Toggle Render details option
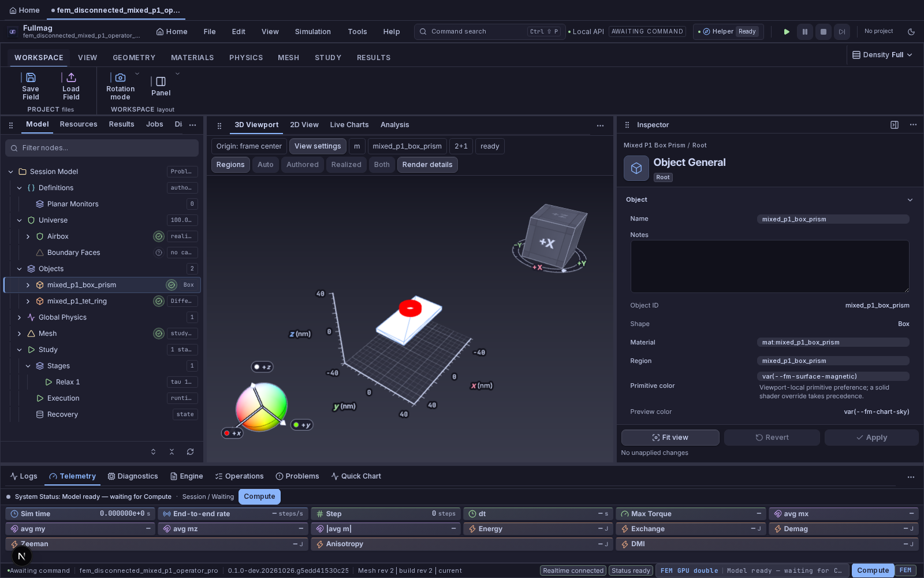 [427, 165]
